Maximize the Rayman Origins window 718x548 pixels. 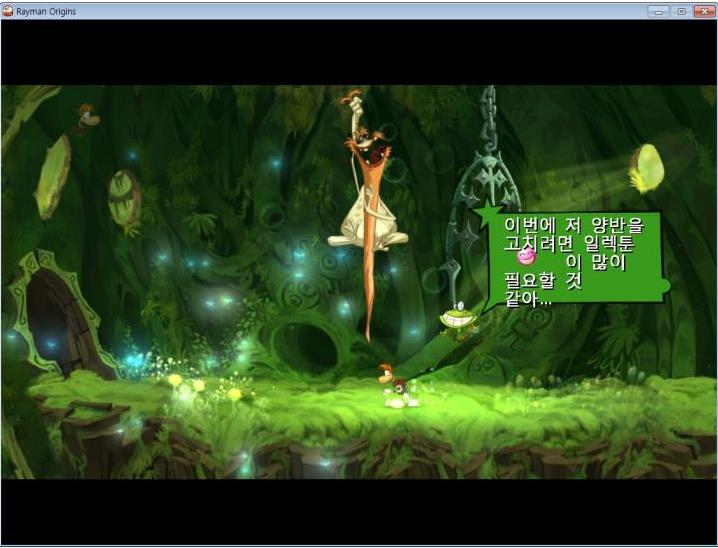click(x=681, y=11)
